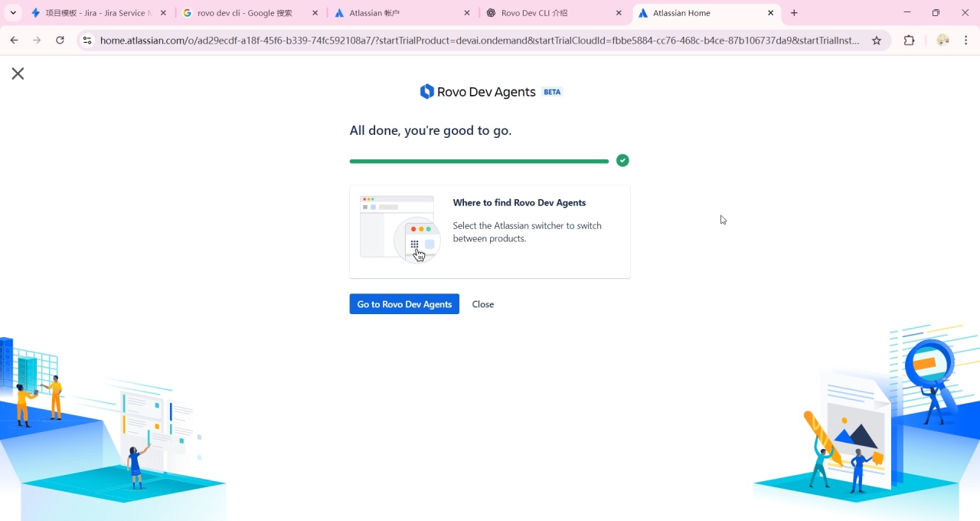The height and width of the screenshot is (521, 980).
Task: Close the rovo dev cli Google tab
Action: (x=315, y=13)
